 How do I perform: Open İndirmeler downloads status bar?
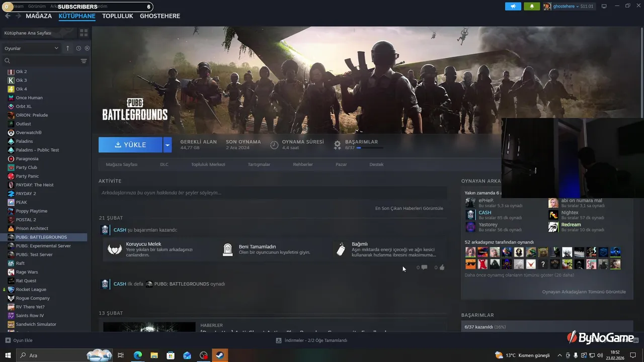311,340
